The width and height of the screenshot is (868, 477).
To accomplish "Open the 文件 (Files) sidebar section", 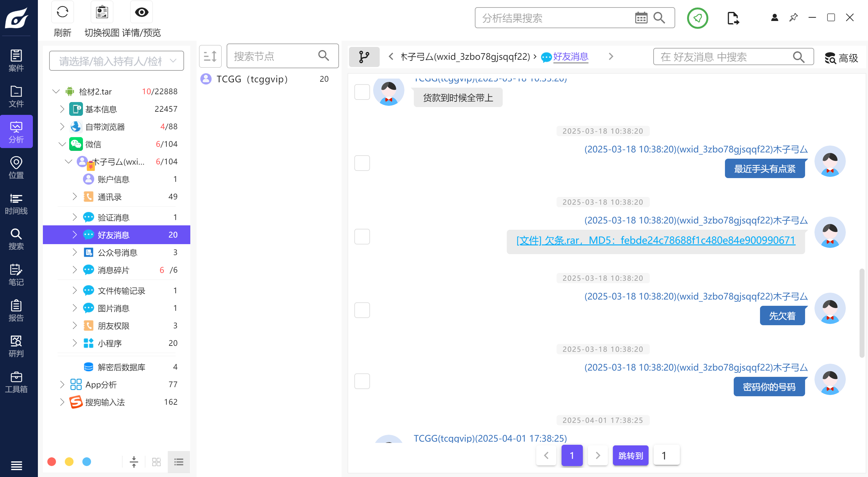I will click(x=16, y=96).
